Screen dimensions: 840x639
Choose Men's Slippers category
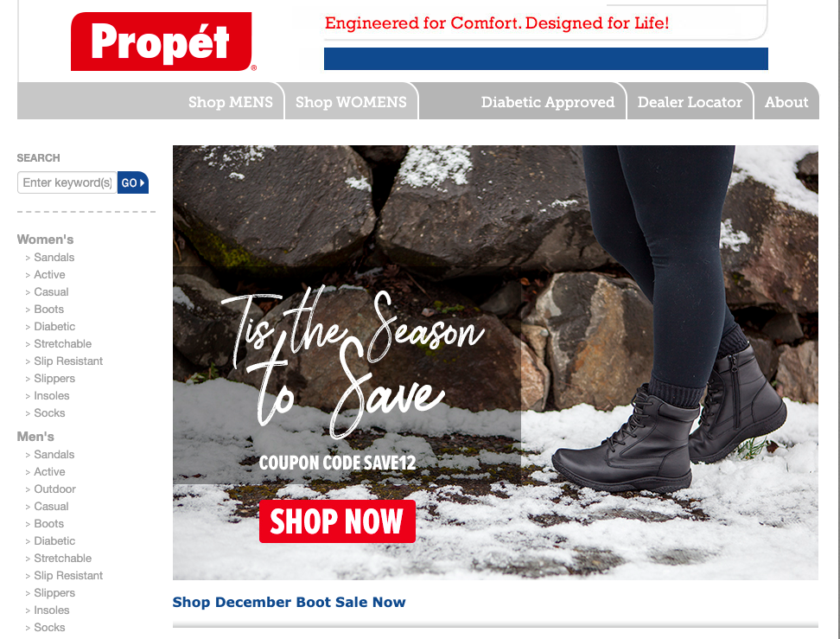[x=54, y=593]
